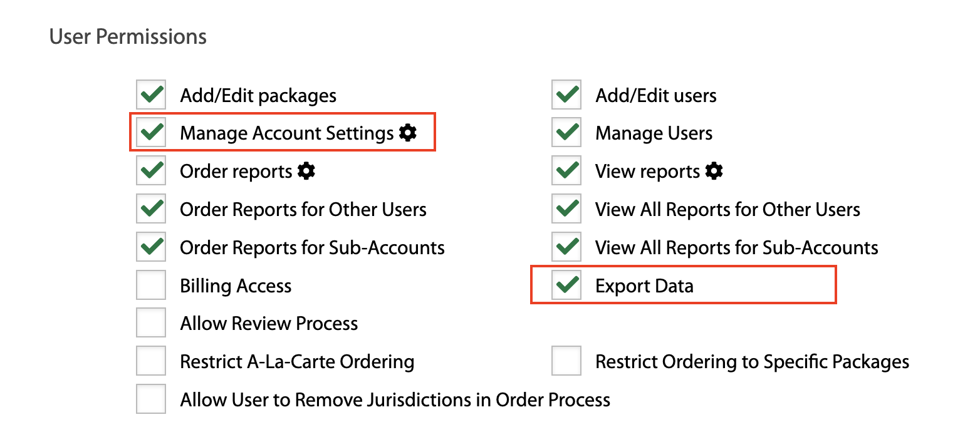Toggle the Manage Account Settings checkbox
This screenshot has width=980, height=432.
coord(151,133)
